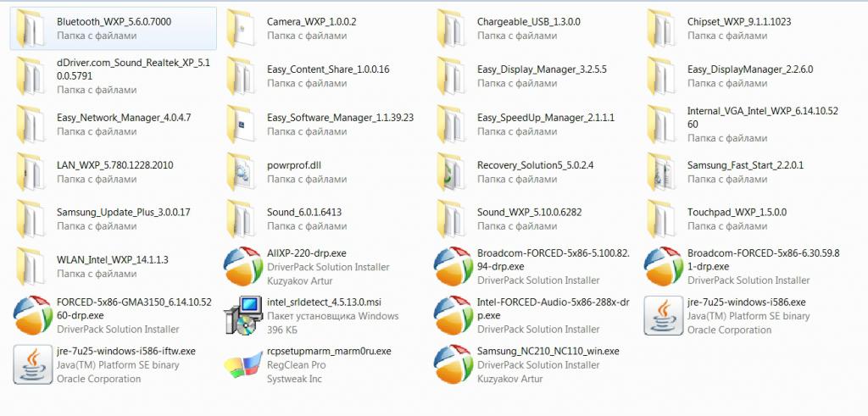Click the file name Bluetooth_WXP_5.6.0.7000
The image size is (868, 416).
point(114,22)
